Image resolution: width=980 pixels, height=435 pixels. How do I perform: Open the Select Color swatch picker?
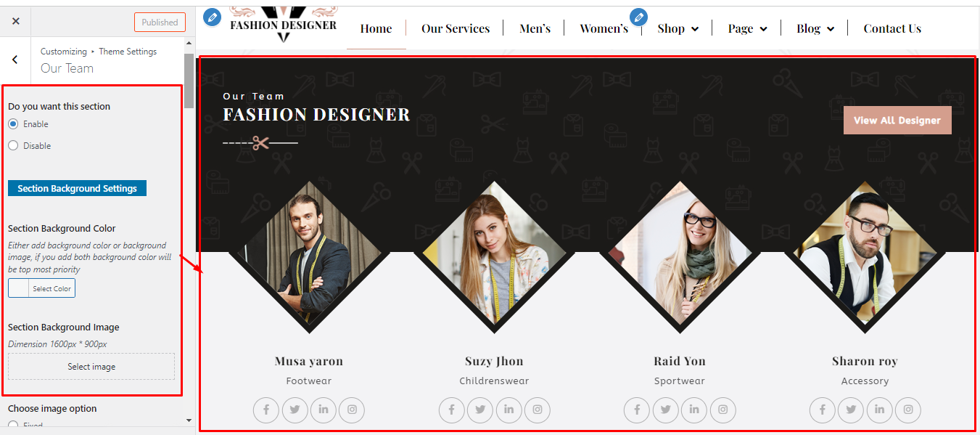pyautogui.click(x=41, y=288)
